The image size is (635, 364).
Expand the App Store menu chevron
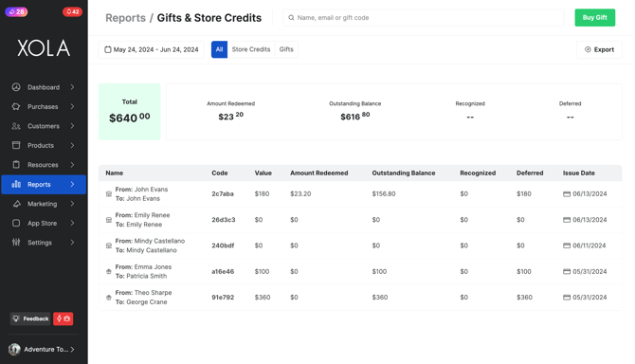pos(72,223)
